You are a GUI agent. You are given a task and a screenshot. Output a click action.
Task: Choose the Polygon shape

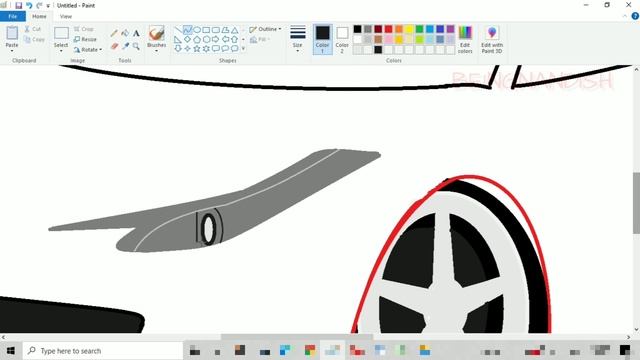225,30
